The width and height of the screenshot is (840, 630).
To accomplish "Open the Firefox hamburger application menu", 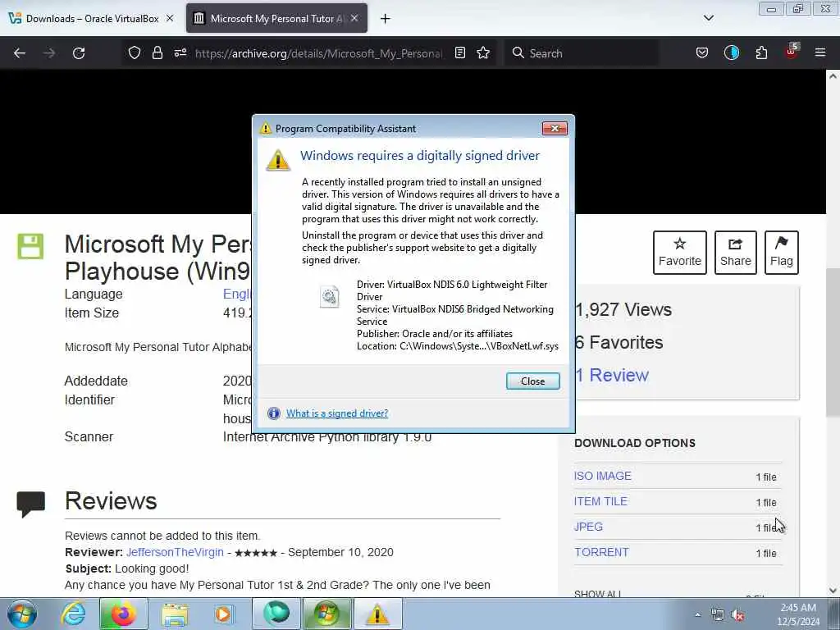I will coord(820,52).
